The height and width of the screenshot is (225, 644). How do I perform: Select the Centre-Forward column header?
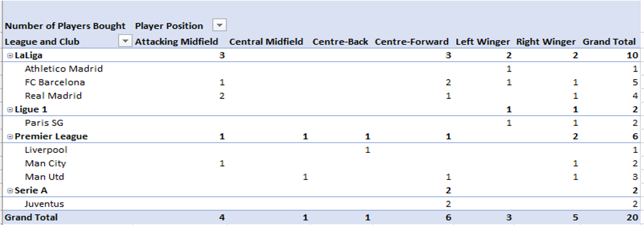(x=411, y=42)
